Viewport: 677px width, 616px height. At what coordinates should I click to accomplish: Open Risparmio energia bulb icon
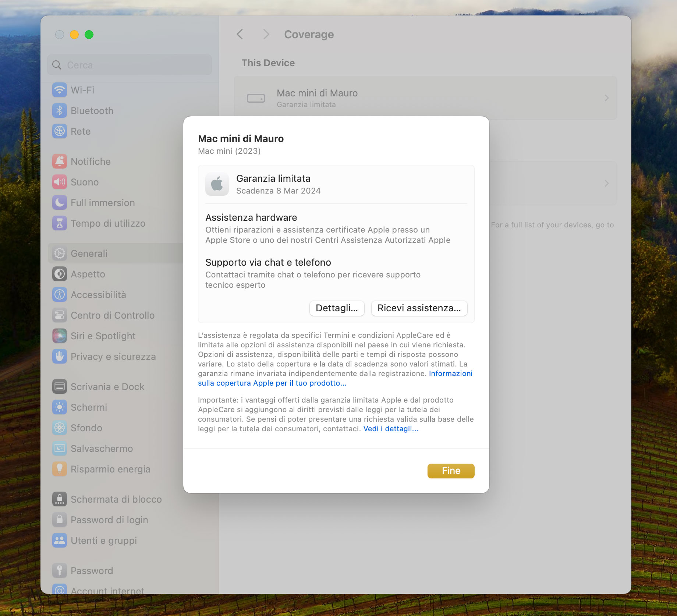click(60, 469)
